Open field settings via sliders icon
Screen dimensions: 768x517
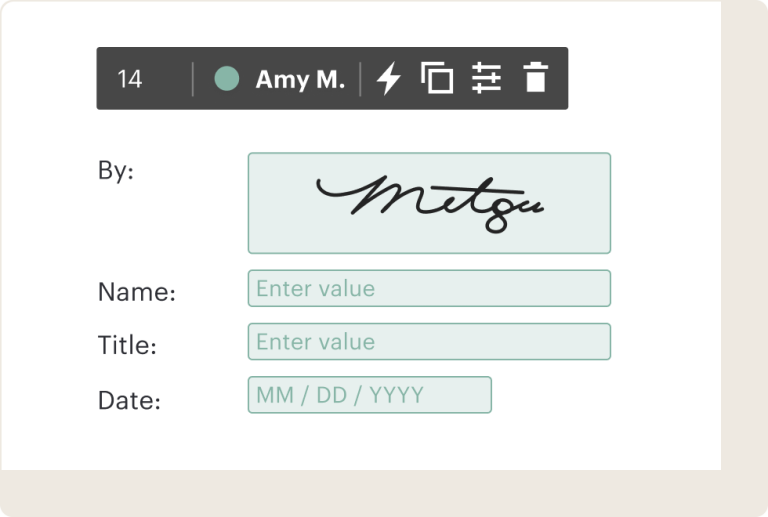486,78
